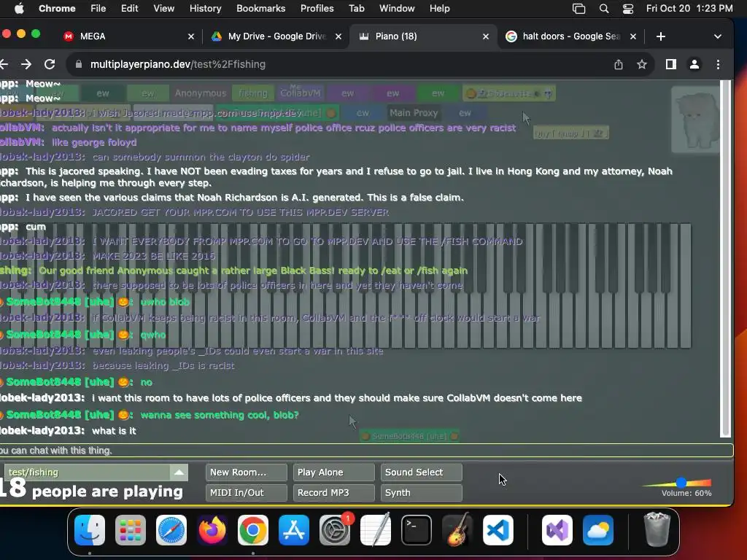Click the Apple menu icon
This screenshot has width=747, height=560.
coord(19,9)
